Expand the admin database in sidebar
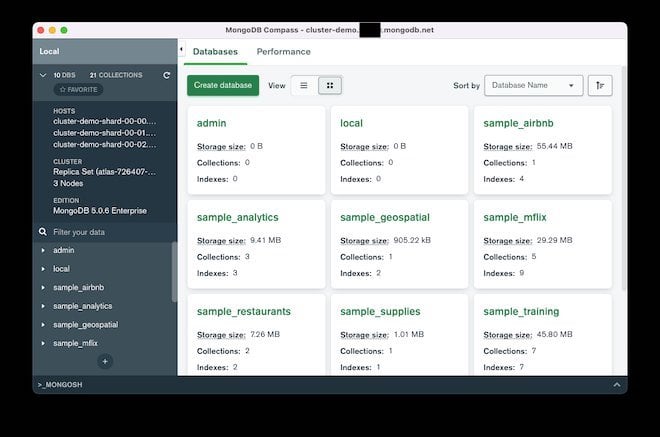Viewport: 660px width, 437px height. tap(43, 250)
